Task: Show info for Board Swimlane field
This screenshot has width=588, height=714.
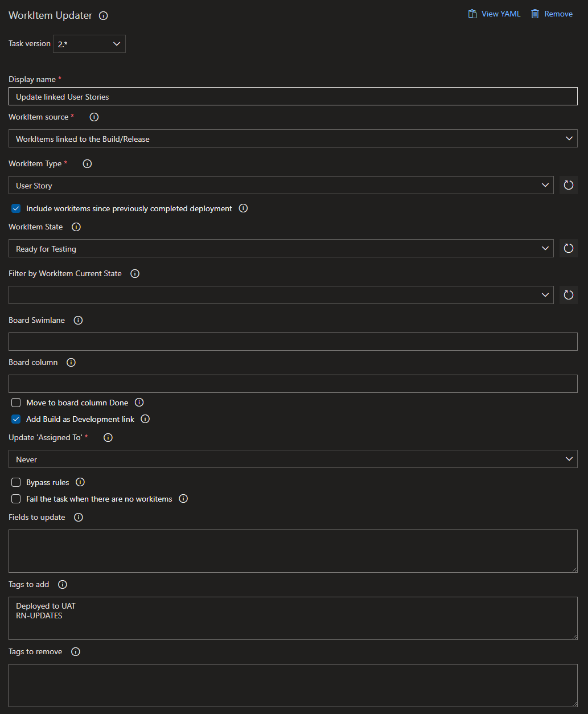Action: 79,321
